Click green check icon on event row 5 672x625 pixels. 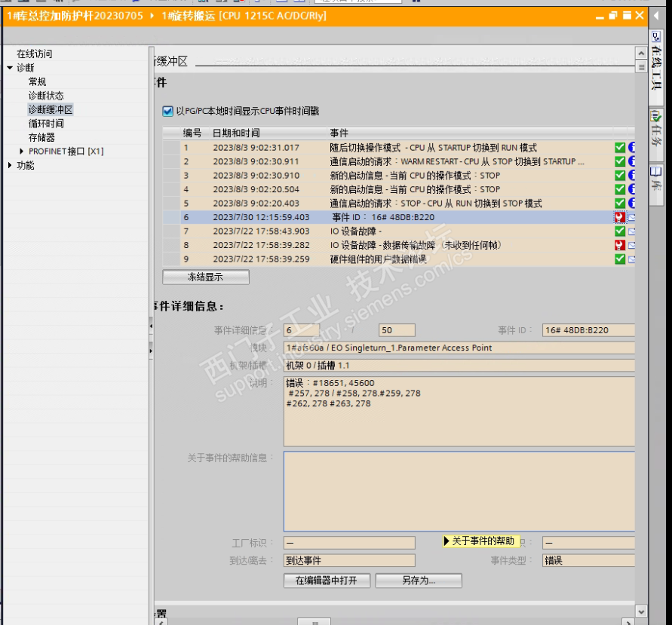pyautogui.click(x=620, y=203)
